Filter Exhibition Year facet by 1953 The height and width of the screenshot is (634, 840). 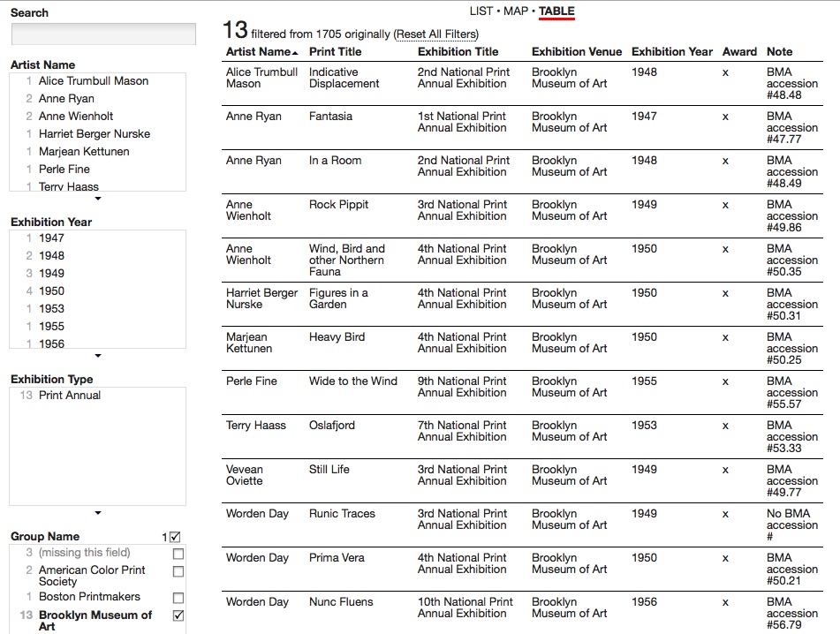click(51, 309)
